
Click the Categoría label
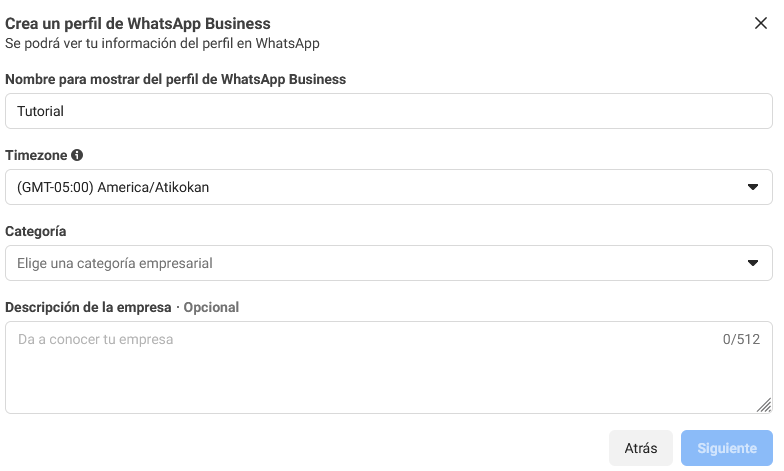pyautogui.click(x=36, y=231)
